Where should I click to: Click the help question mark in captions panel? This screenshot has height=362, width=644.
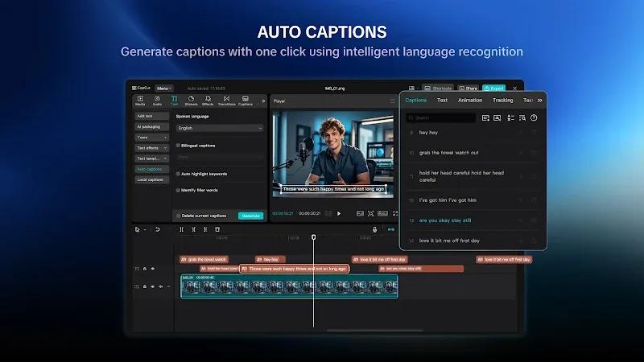click(x=534, y=117)
